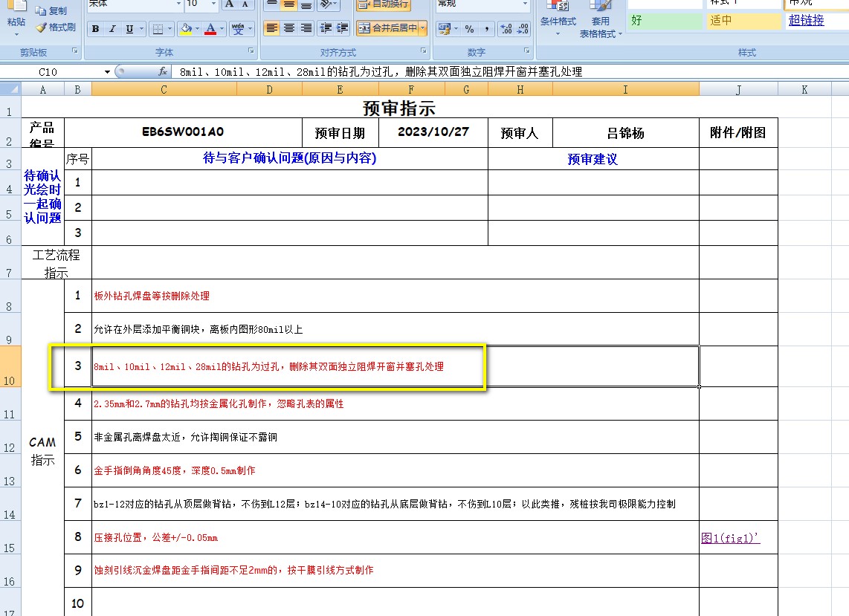This screenshot has width=849, height=616.
Task: Apply percent style format
Action: [x=469, y=29]
